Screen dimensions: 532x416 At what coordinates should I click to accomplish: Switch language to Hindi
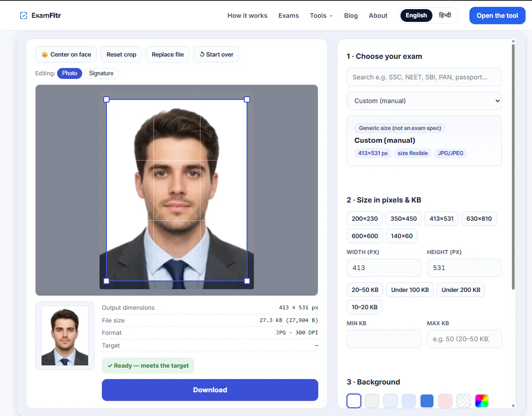(x=445, y=16)
